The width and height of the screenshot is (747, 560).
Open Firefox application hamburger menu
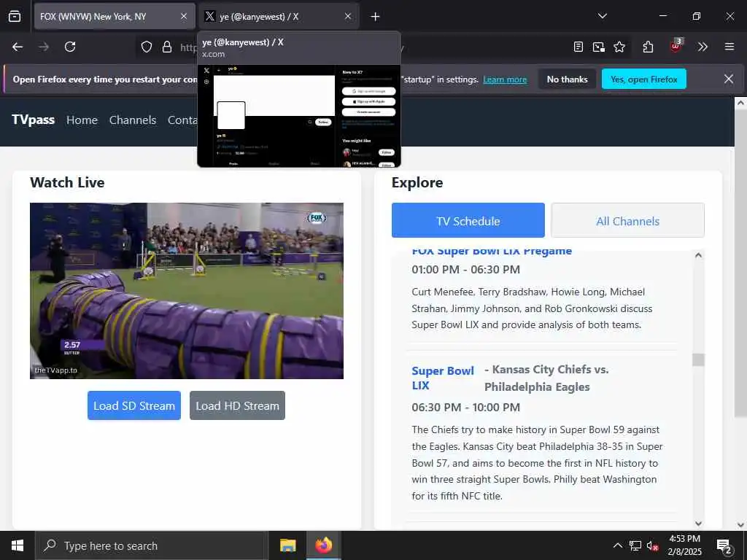tap(729, 47)
